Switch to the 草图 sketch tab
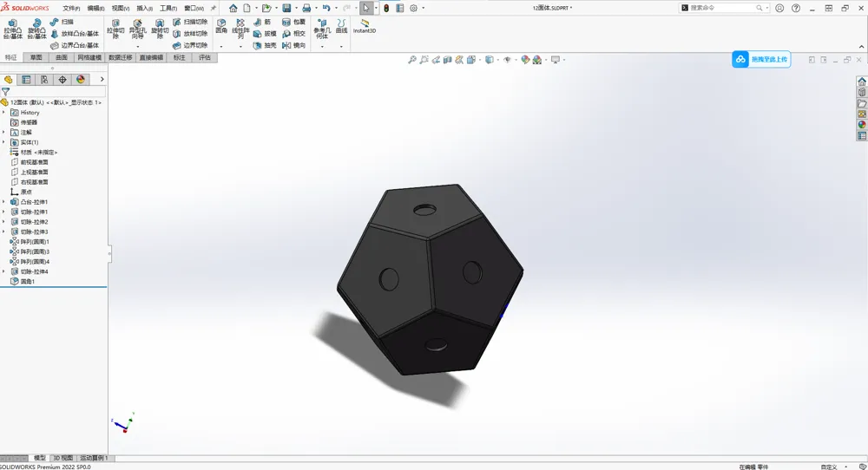The width and height of the screenshot is (868, 470). point(36,57)
